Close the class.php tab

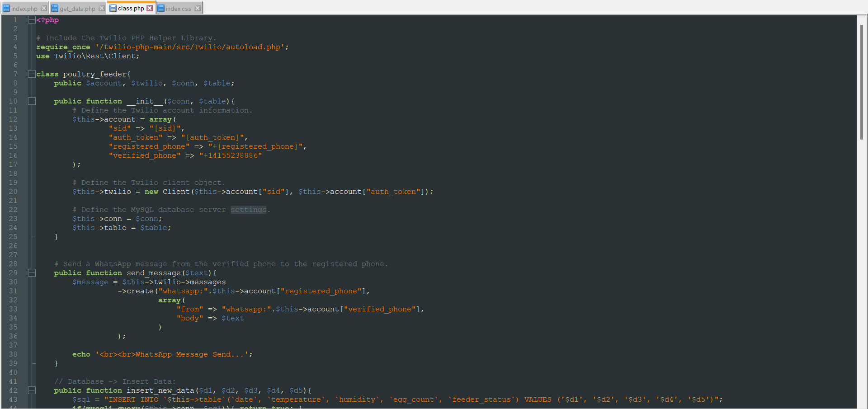coord(150,8)
